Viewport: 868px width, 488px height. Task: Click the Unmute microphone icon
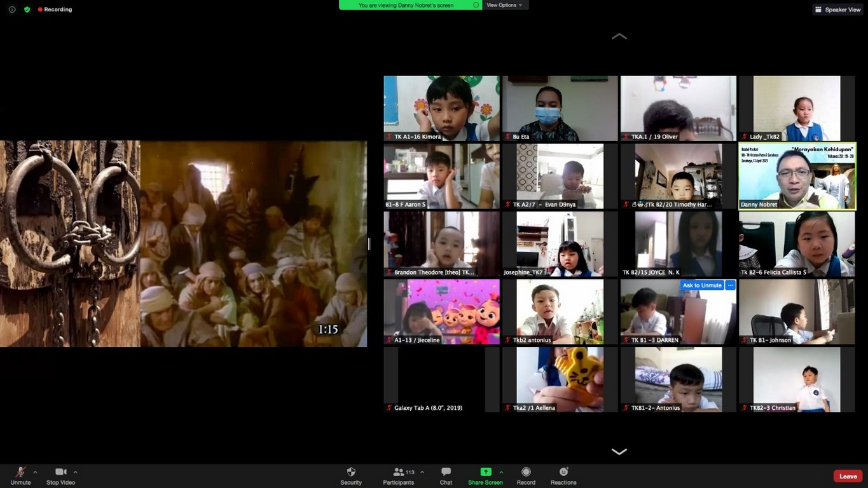coord(20,472)
